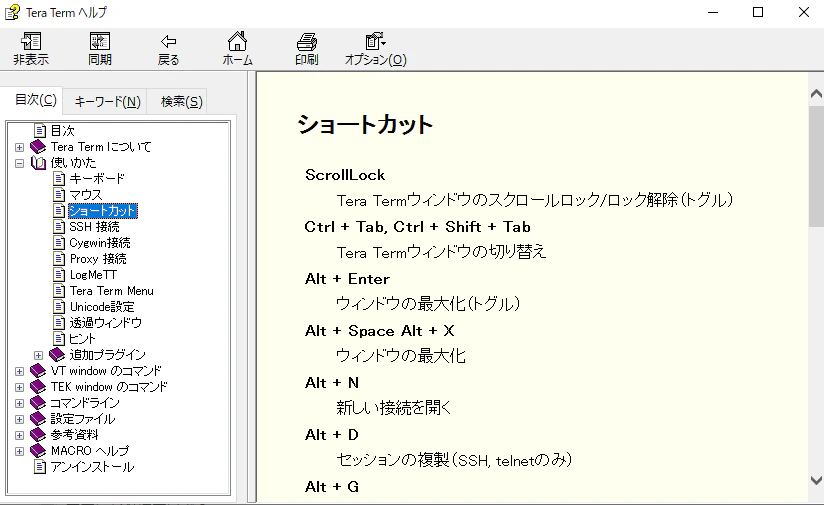Select the 設定ファイル tree label

[x=83, y=419]
